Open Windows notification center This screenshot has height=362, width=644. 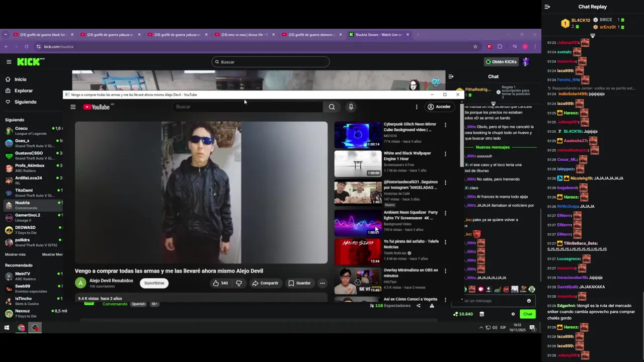[532, 328]
